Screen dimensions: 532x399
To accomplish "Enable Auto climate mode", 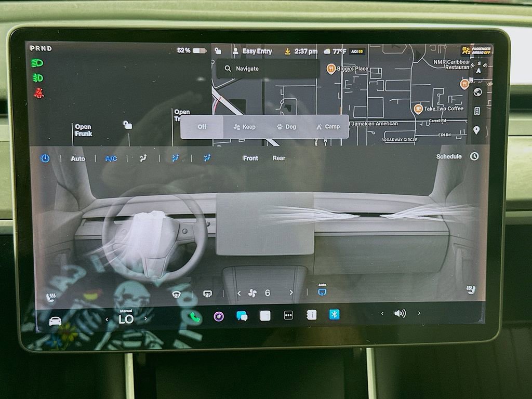I will [77, 158].
